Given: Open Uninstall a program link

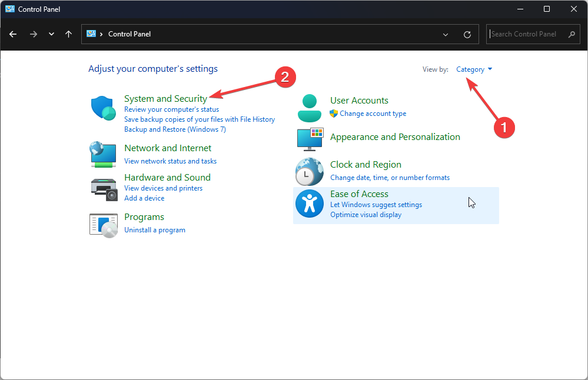Looking at the screenshot, I should [x=155, y=230].
